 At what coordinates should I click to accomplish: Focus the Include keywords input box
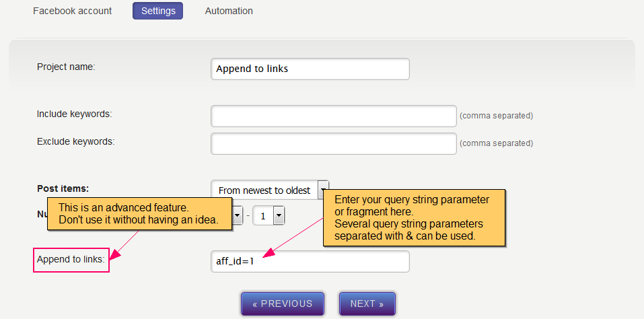pos(334,116)
